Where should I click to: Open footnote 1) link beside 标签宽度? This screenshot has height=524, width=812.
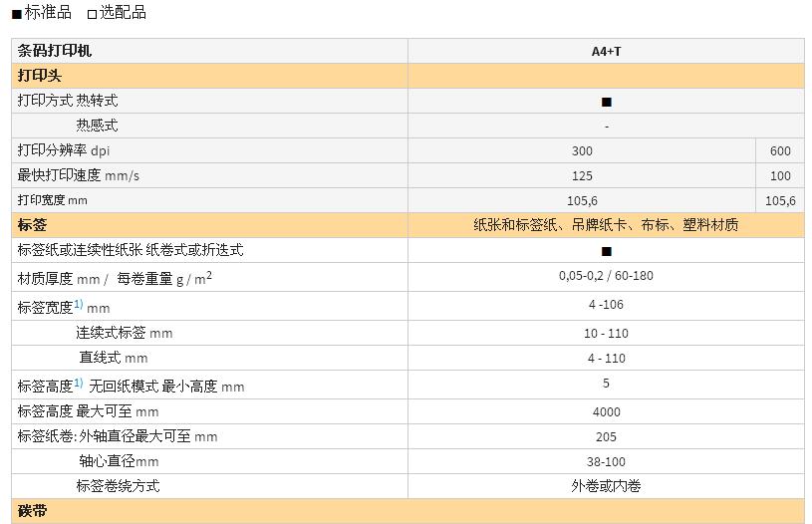[78, 304]
